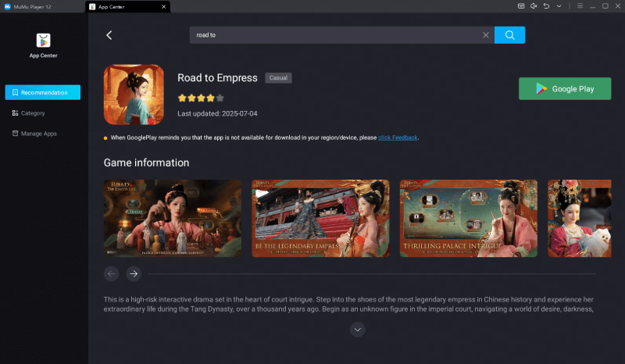Open the hamburger menu in title bar

pyautogui.click(x=580, y=6)
